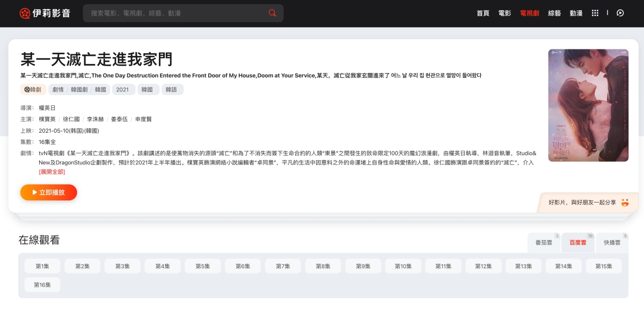Switch to the 快播雲 source tab

coord(612,243)
